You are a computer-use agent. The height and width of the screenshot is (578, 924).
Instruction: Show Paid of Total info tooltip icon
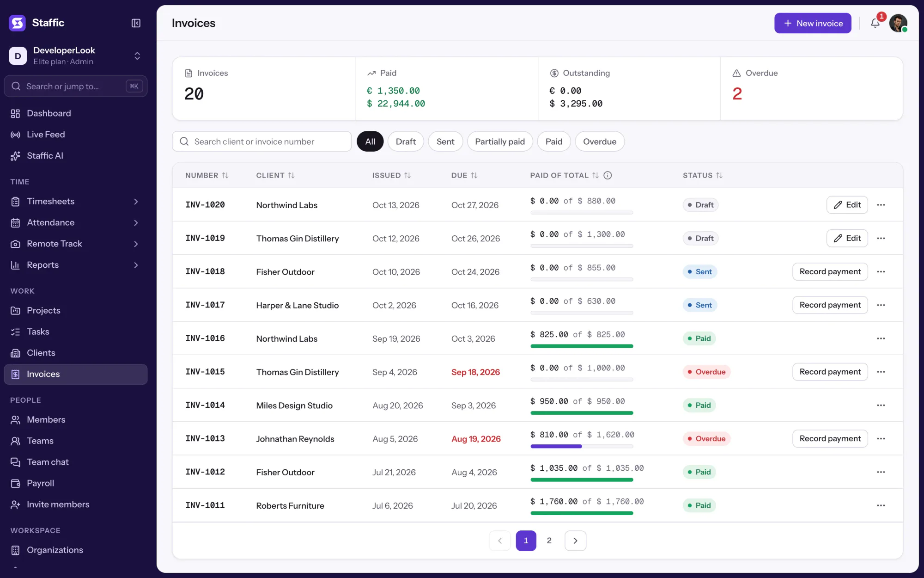(x=608, y=175)
